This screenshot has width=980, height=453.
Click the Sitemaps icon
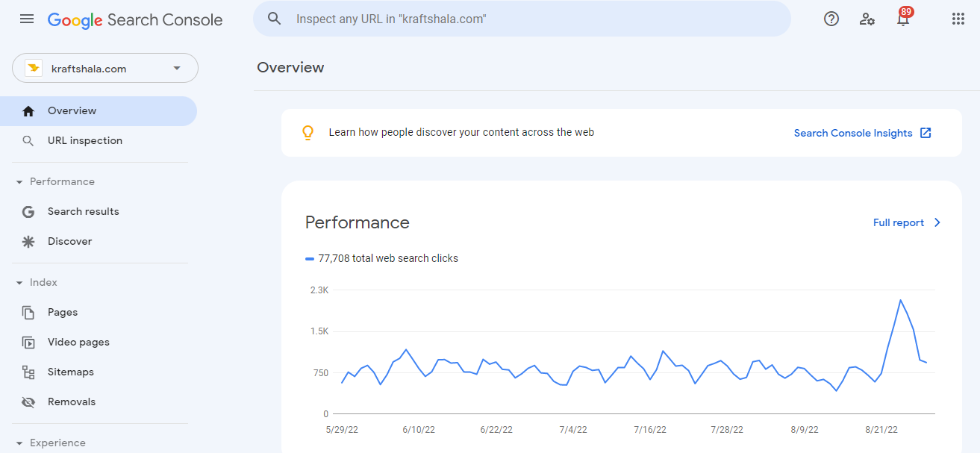pyautogui.click(x=28, y=372)
